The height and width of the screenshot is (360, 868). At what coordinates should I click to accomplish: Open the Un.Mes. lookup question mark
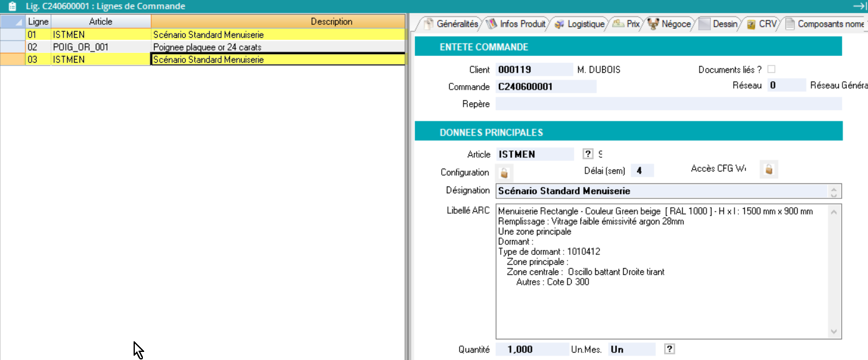click(x=669, y=349)
